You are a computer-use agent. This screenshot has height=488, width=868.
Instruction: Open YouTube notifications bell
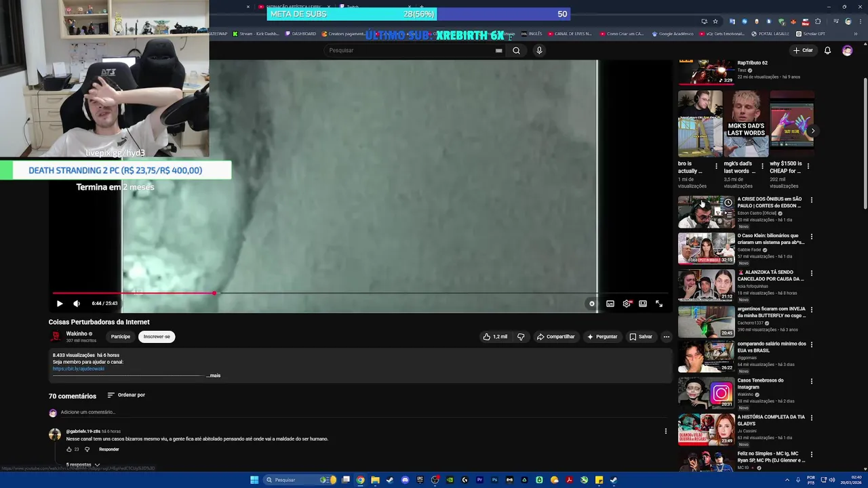(827, 50)
